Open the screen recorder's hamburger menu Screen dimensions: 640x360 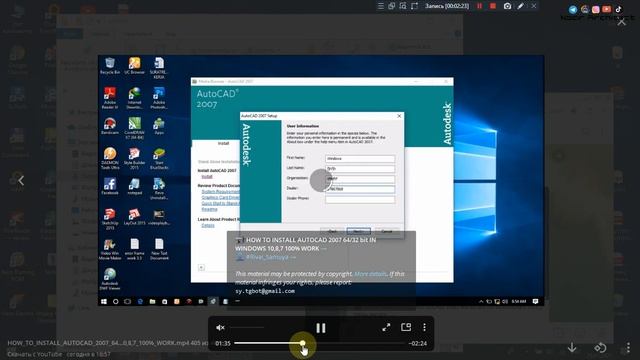380,6
